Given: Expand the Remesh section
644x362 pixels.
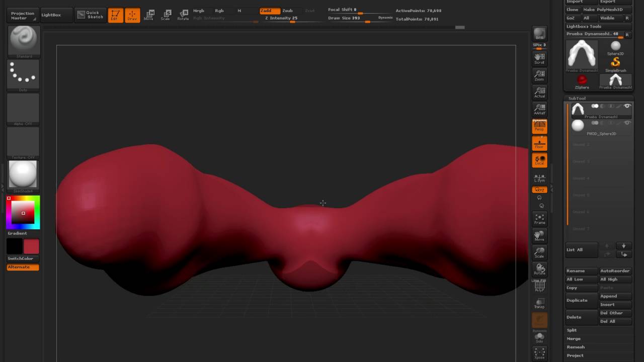Looking at the screenshot, I should (576, 347).
